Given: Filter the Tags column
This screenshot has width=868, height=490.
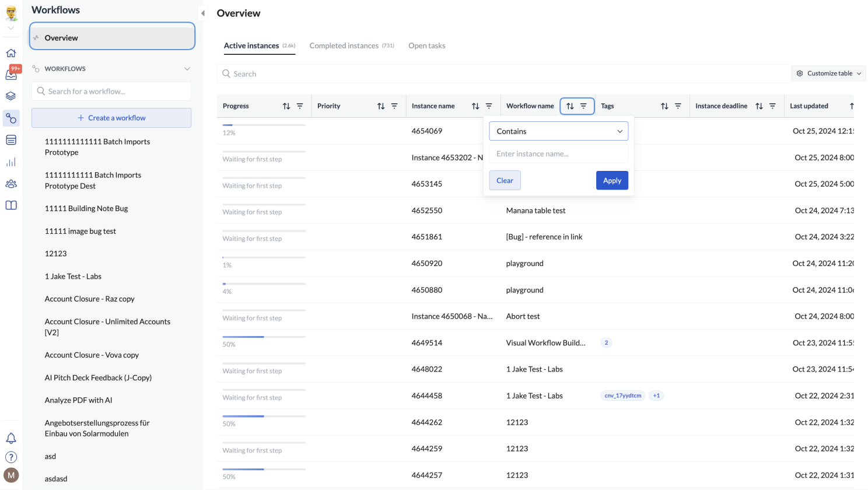Looking at the screenshot, I should click(678, 106).
